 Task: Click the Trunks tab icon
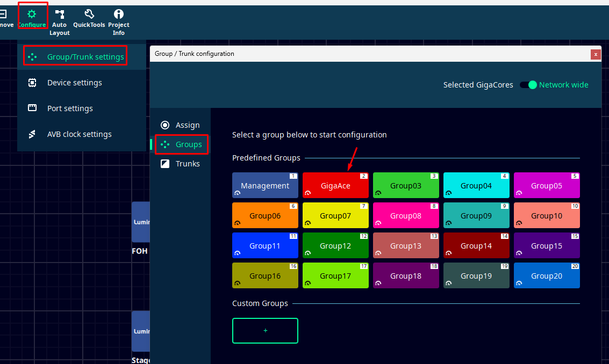tap(166, 164)
